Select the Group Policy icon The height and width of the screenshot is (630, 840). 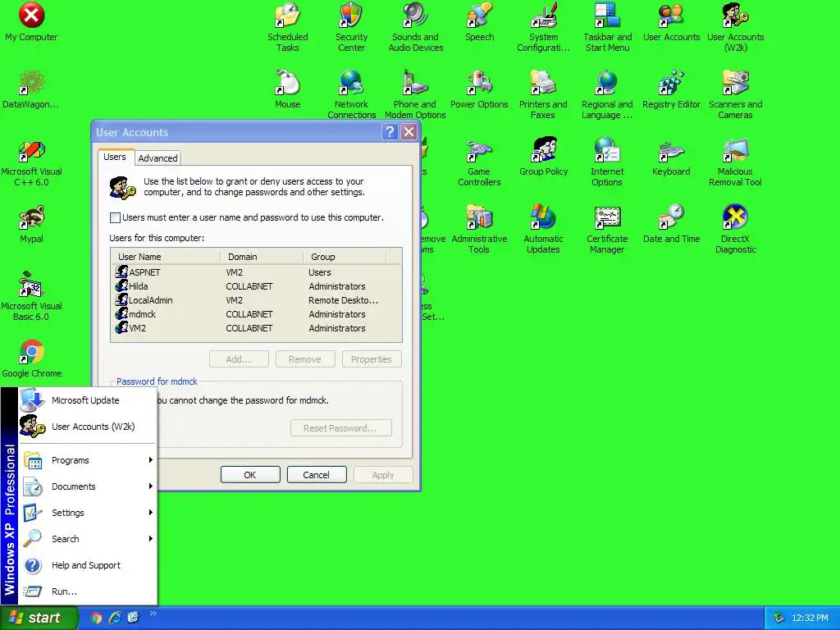[543, 157]
